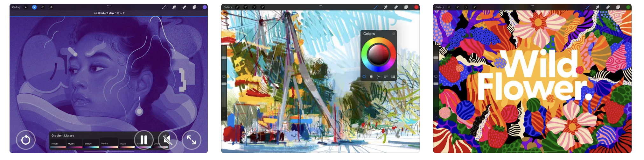This screenshot has height=160, width=644.
Task: Choose the Instant gradient
Action: (58, 144)
